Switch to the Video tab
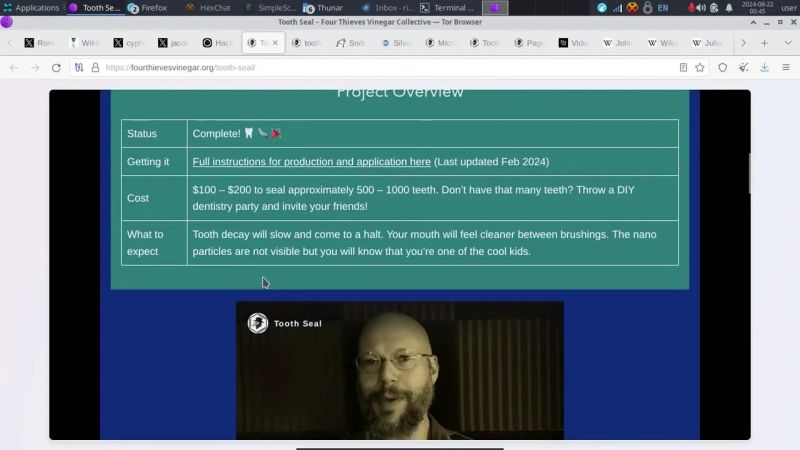 [x=574, y=43]
